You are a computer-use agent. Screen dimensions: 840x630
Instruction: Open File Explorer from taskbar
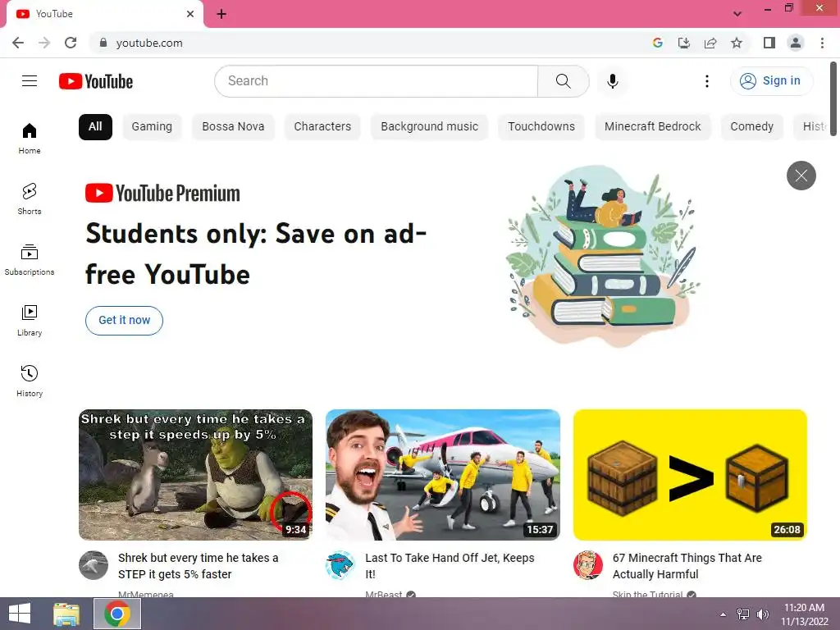click(x=66, y=614)
